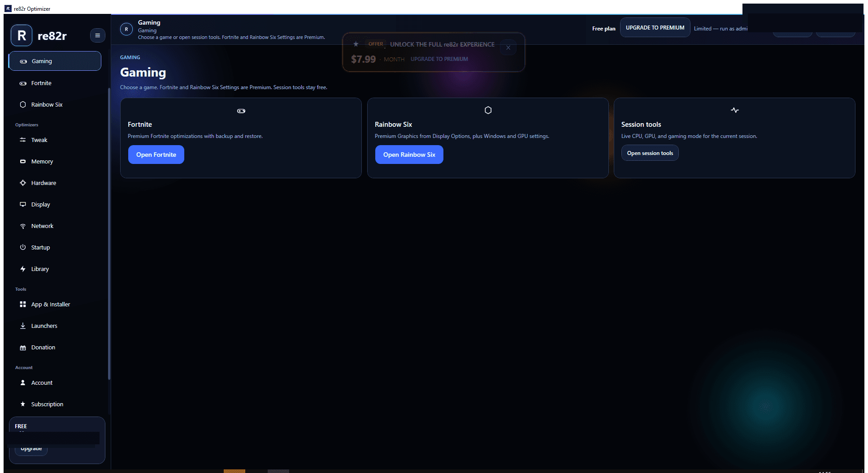
Task: Click the re82r logo icon in sidebar
Action: click(x=22, y=36)
